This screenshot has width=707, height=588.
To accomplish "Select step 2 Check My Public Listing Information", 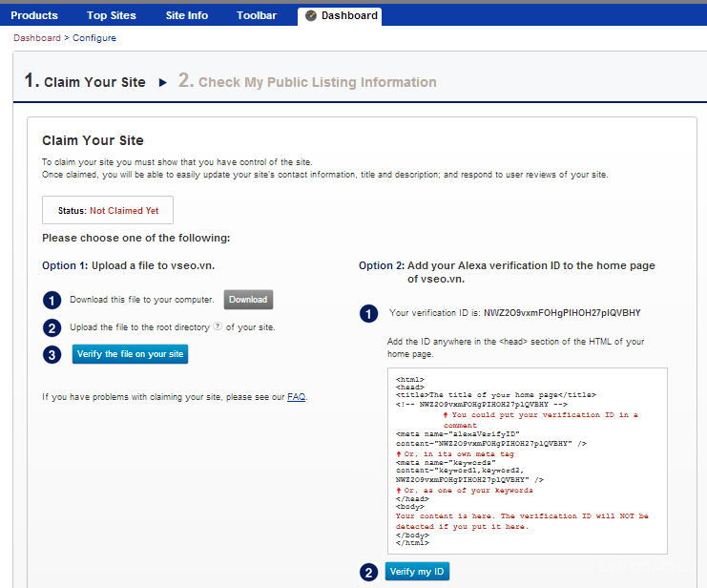I will coord(307,81).
